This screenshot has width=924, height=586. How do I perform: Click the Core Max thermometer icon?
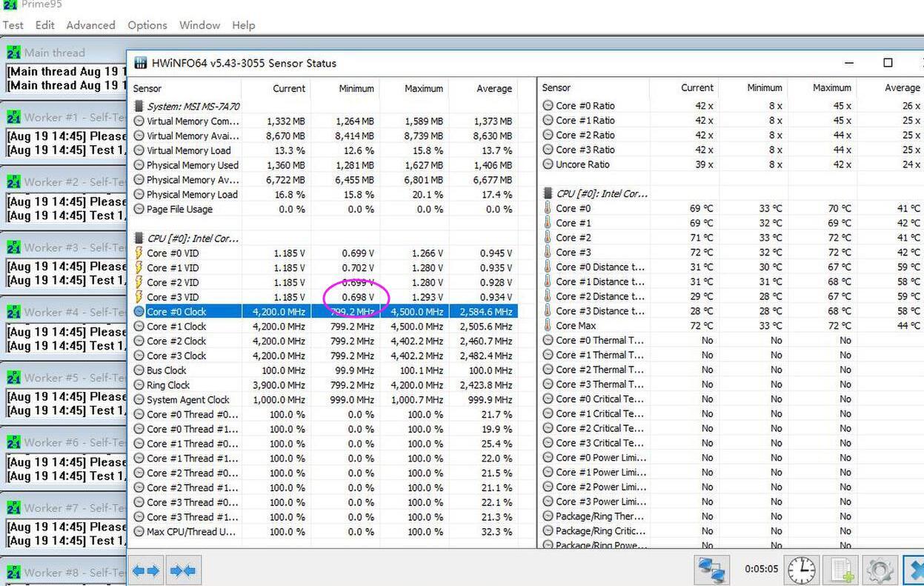(x=548, y=326)
